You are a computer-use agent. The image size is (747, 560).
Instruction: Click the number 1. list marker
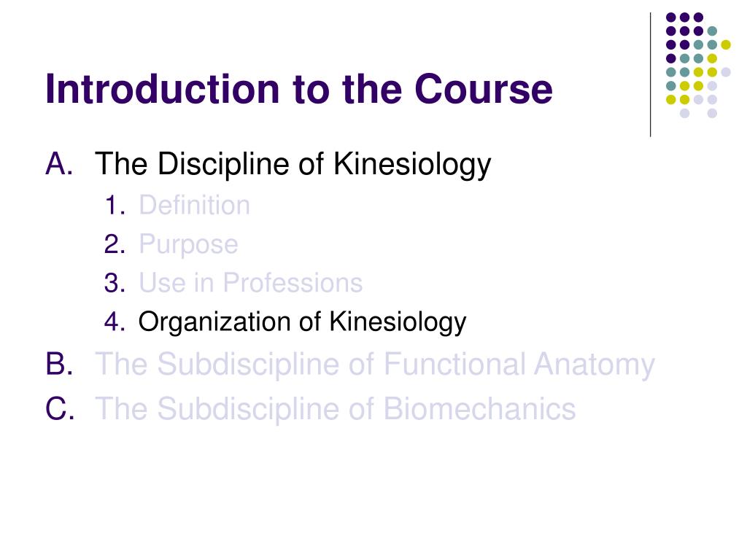coord(115,205)
